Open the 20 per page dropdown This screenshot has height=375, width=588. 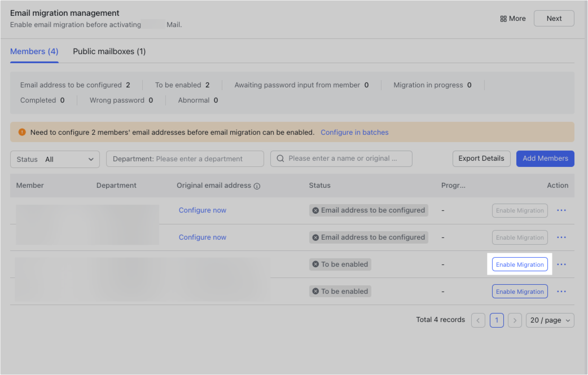pyautogui.click(x=550, y=320)
